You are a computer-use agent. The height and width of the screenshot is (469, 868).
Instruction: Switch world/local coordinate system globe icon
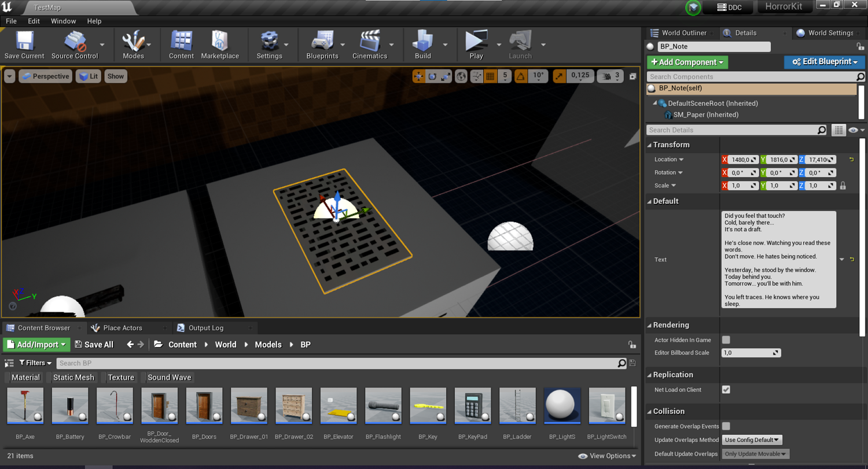[x=461, y=76]
